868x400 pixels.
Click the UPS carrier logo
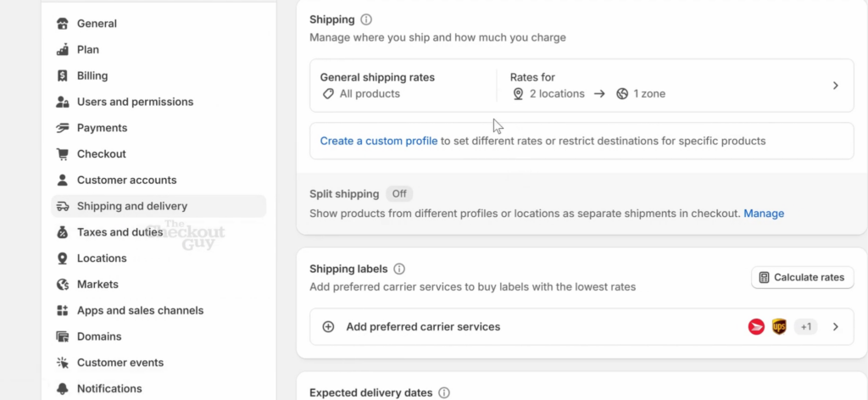(x=779, y=327)
